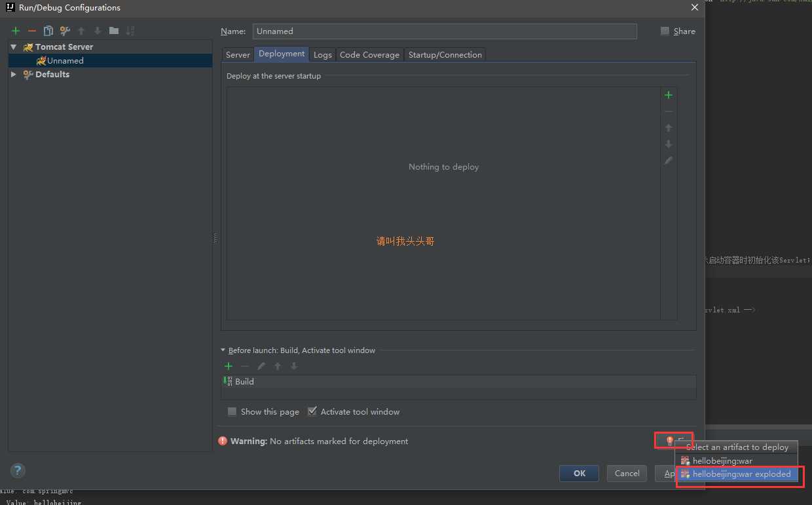Image resolution: width=812 pixels, height=505 pixels.
Task: Remove the Before launch task
Action: click(x=245, y=366)
